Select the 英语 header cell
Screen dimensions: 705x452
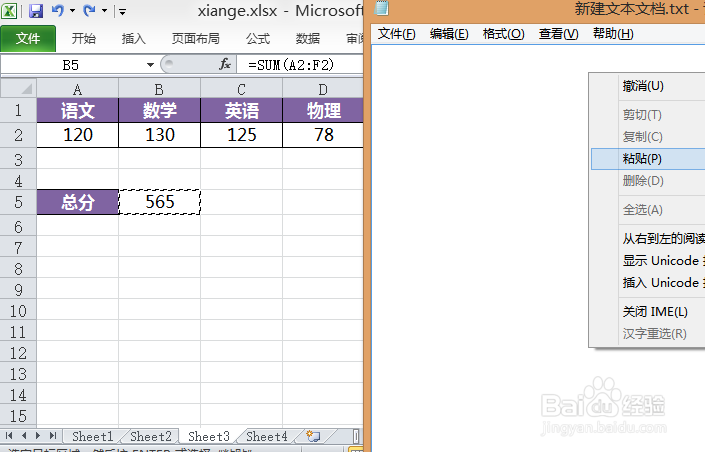pos(241,111)
